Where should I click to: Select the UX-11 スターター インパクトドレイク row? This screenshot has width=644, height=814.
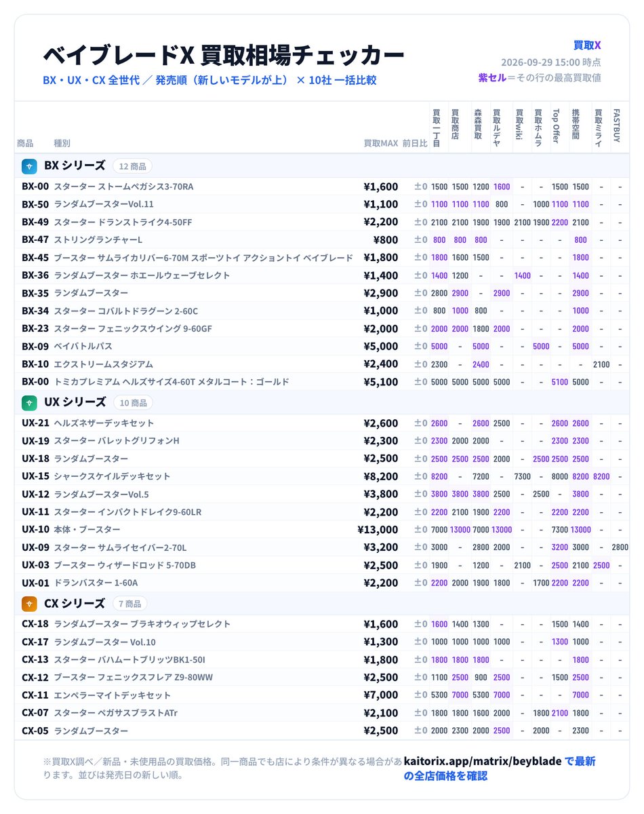tap(322, 512)
